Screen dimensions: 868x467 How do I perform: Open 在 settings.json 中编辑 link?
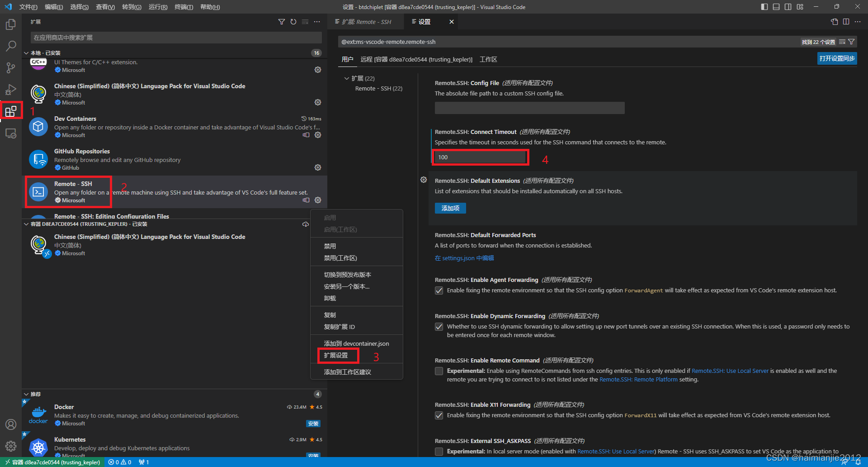(x=464, y=258)
